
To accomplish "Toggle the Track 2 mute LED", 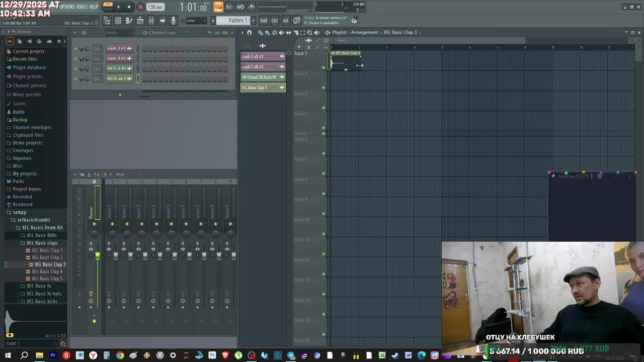I will (x=324, y=87).
